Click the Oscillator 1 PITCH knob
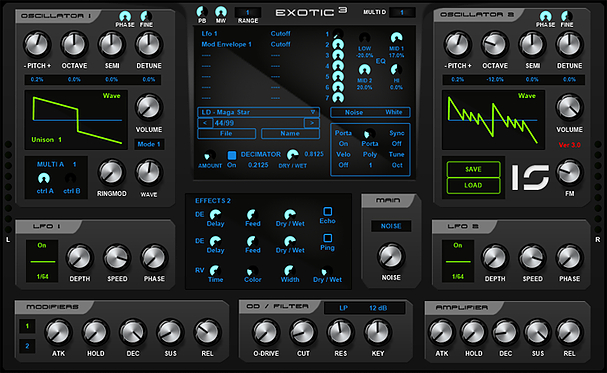This screenshot has width=607, height=373. pos(37,45)
